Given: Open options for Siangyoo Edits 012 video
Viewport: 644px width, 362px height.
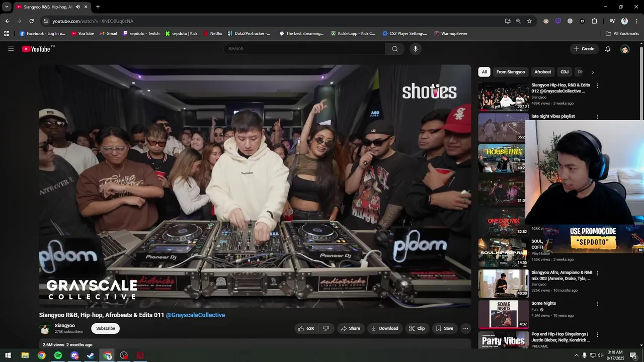Looking at the screenshot, I should pos(597,86).
